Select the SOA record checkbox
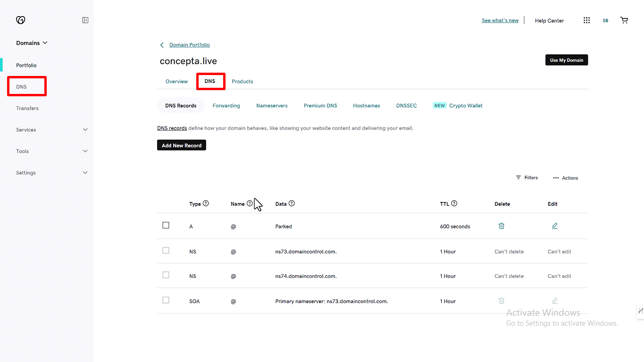The height and width of the screenshot is (362, 644). 166,300
